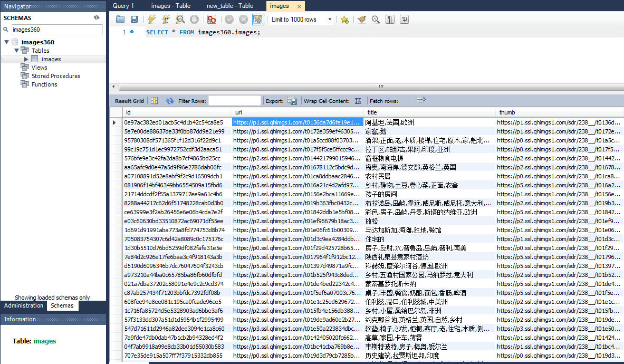The height and width of the screenshot is (364, 624).
Task: Select the highlighted url cell t0136da7d6fe19e1
Action: [297, 122]
